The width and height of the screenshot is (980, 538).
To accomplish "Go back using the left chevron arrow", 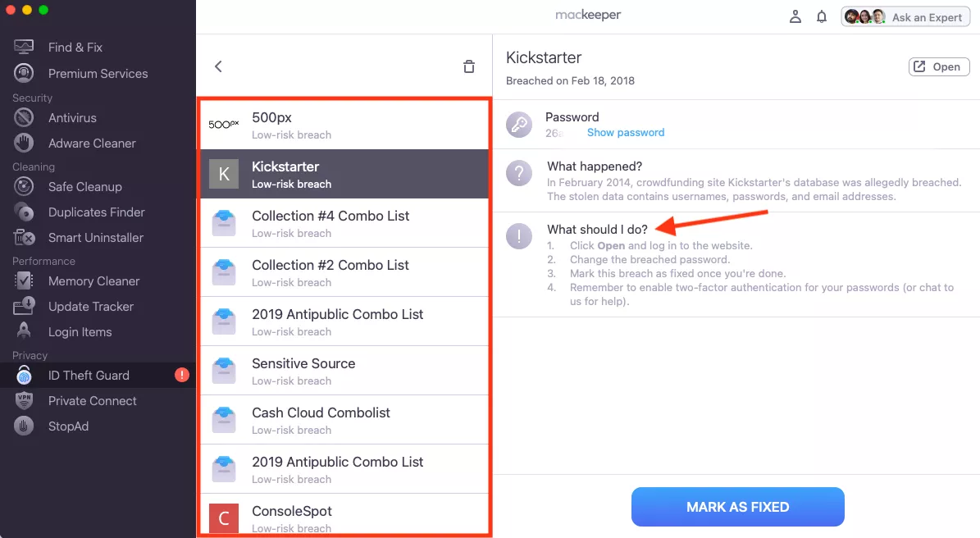I will coord(218,66).
